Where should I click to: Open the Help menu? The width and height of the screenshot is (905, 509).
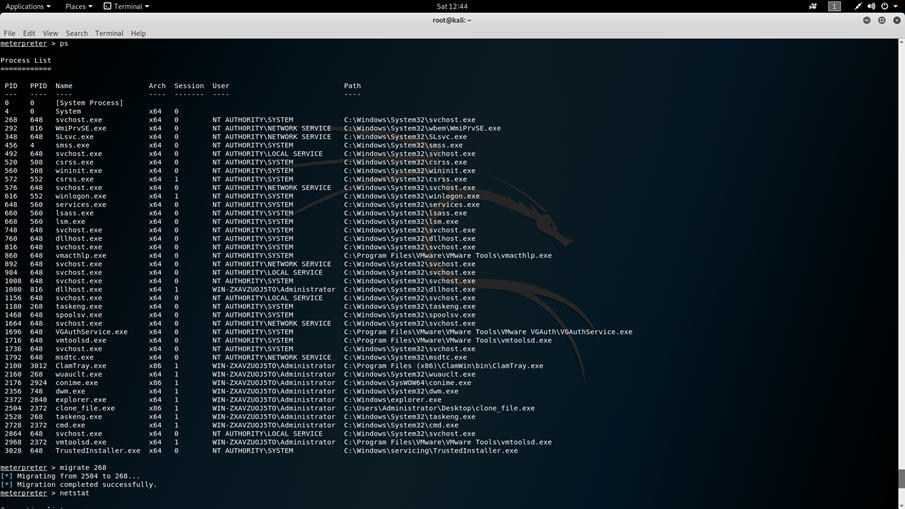[138, 33]
